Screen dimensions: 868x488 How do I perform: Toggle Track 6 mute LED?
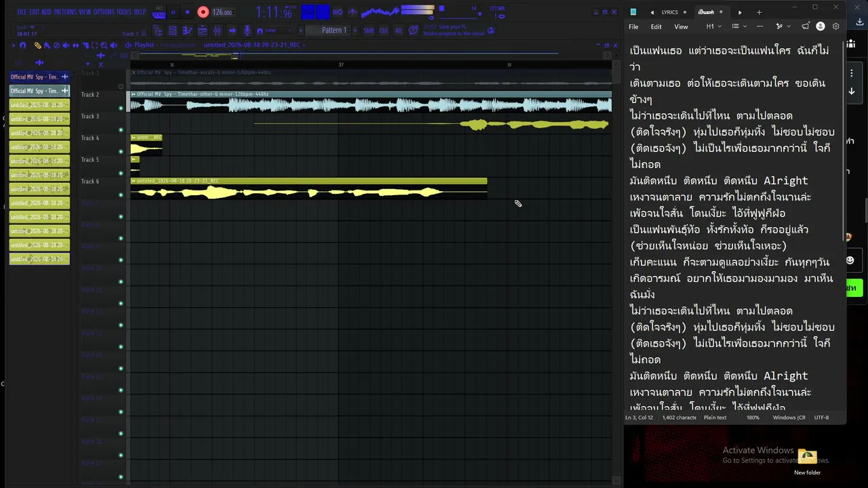(121, 195)
